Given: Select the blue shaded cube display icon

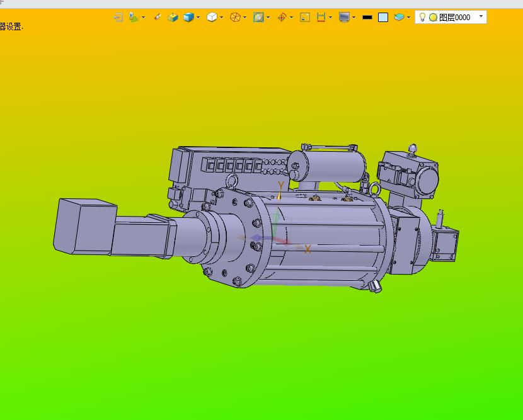Looking at the screenshot, I should 189,17.
